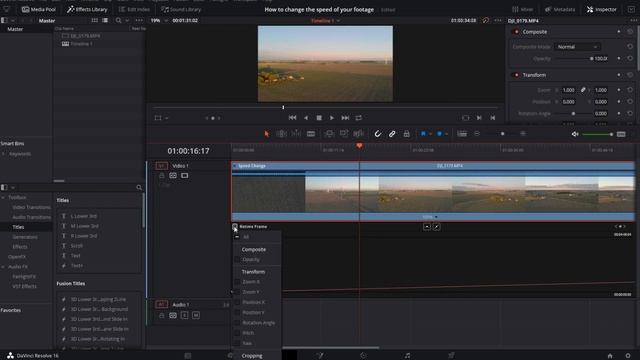Collapse the Toolbox tree expander
Screen dimensions: 640x360
(3, 198)
